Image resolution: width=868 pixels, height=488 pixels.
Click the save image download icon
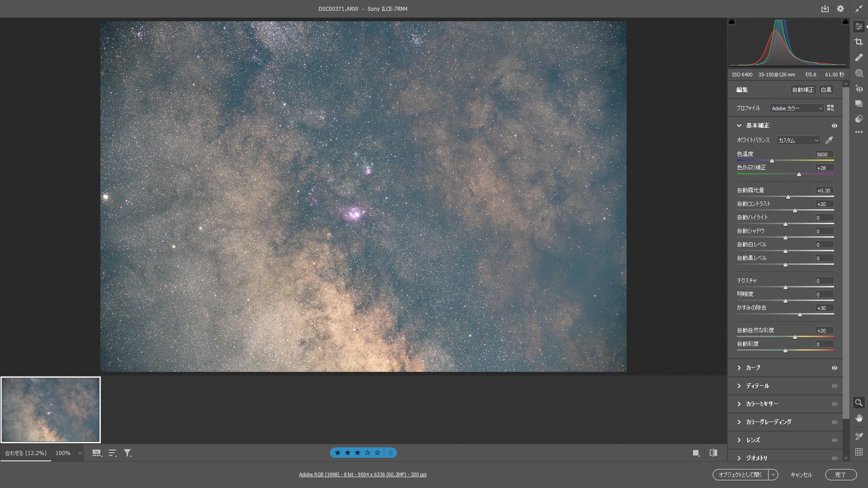(825, 9)
